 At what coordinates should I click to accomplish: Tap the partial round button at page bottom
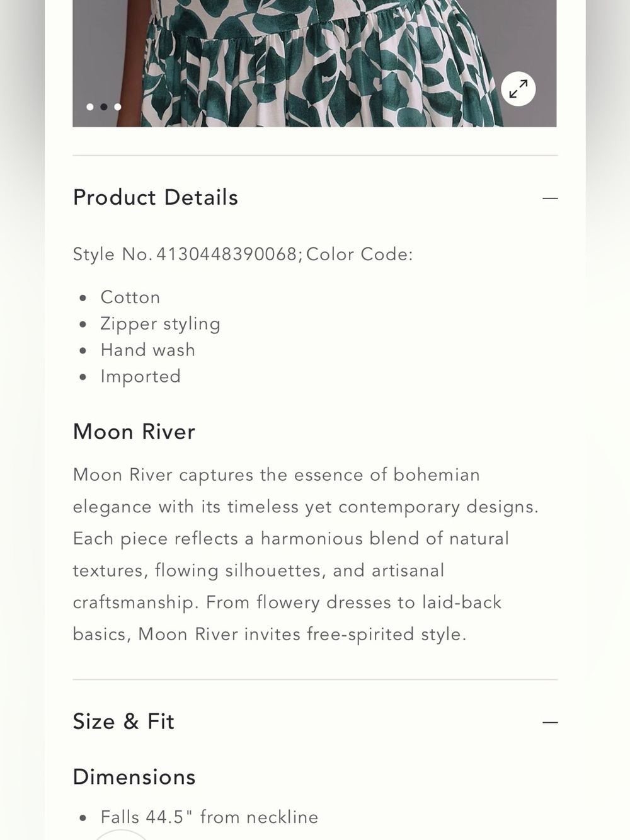120,835
